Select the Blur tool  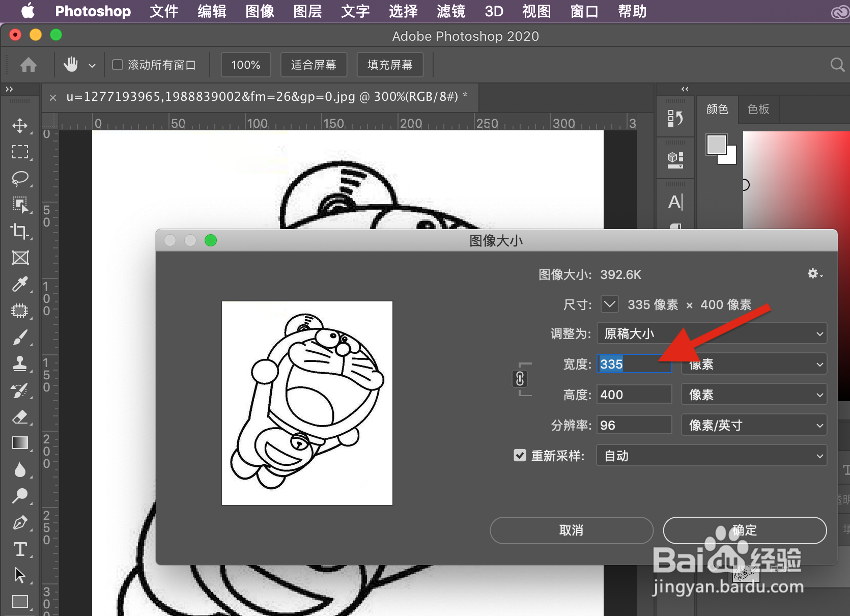[x=20, y=469]
